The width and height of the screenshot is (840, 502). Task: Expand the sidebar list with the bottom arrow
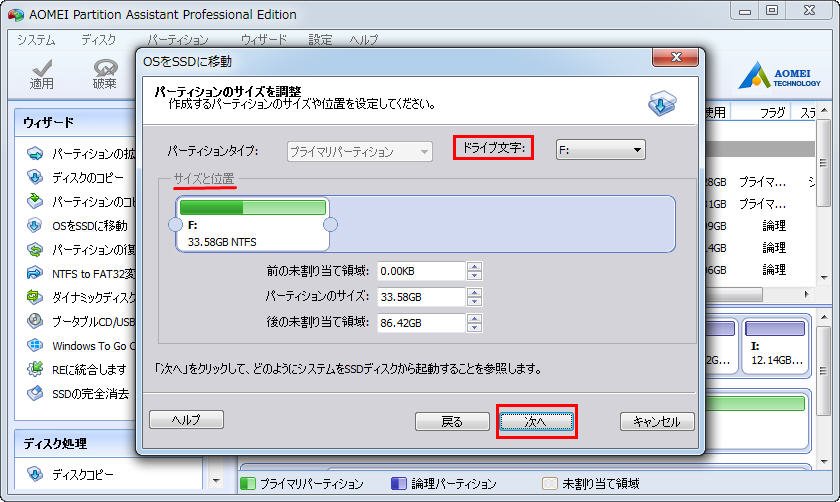tap(216, 481)
